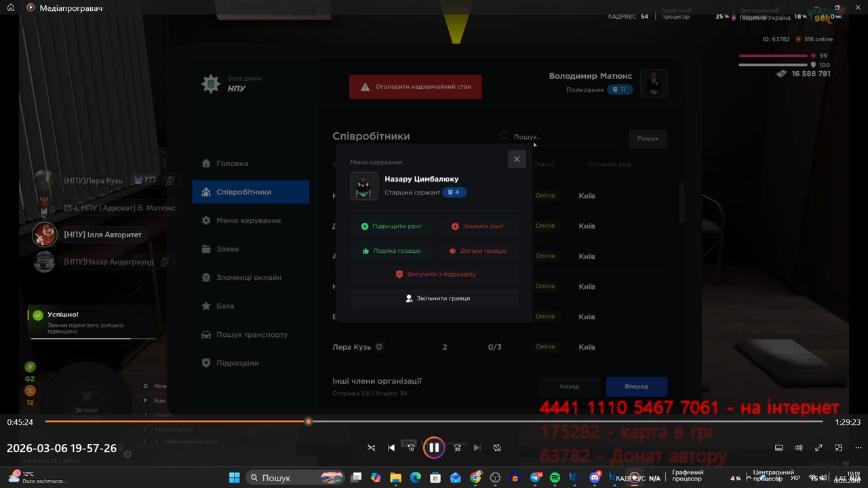
Task: Click the Online status in Лера Кузь row
Action: pyautogui.click(x=545, y=347)
